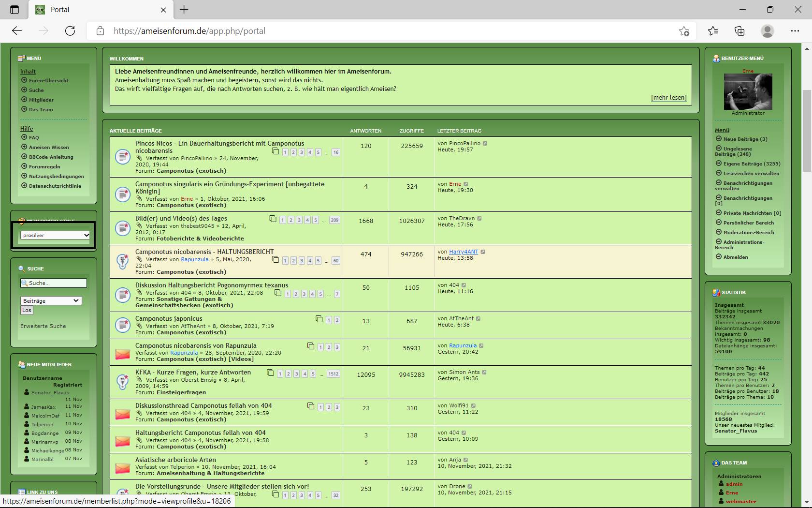Viewport: 812px width, 508px height.
Task: Select Private Nachrichten in the user menu
Action: tap(752, 213)
